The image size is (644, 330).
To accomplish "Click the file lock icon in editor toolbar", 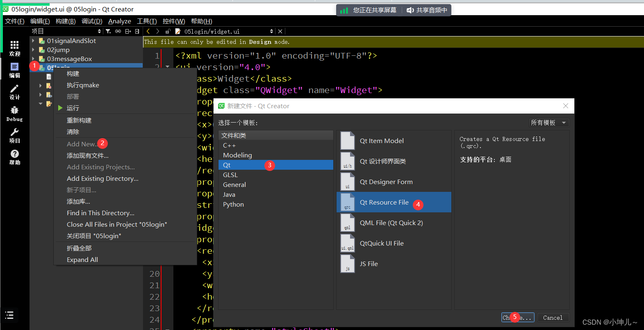I will 168,31.
